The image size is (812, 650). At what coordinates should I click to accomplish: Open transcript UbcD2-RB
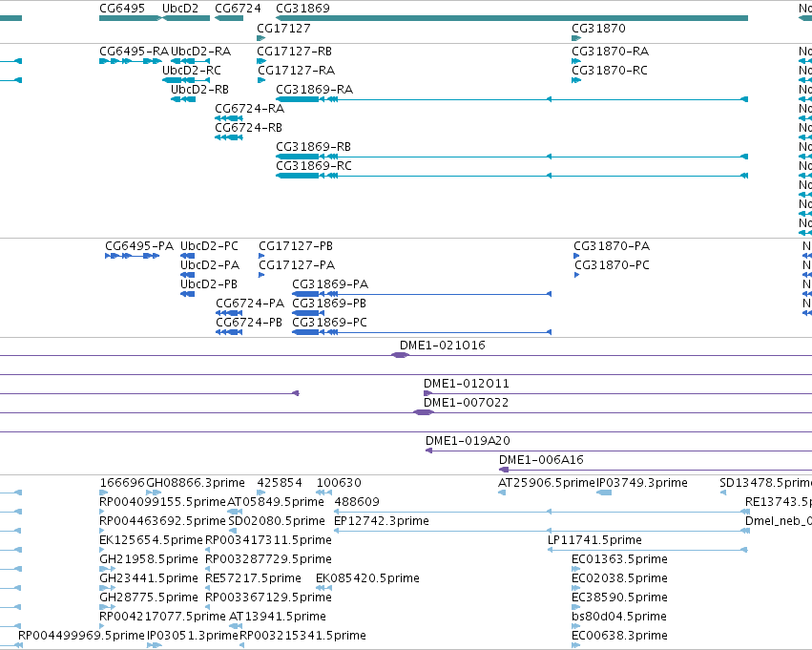(x=199, y=90)
